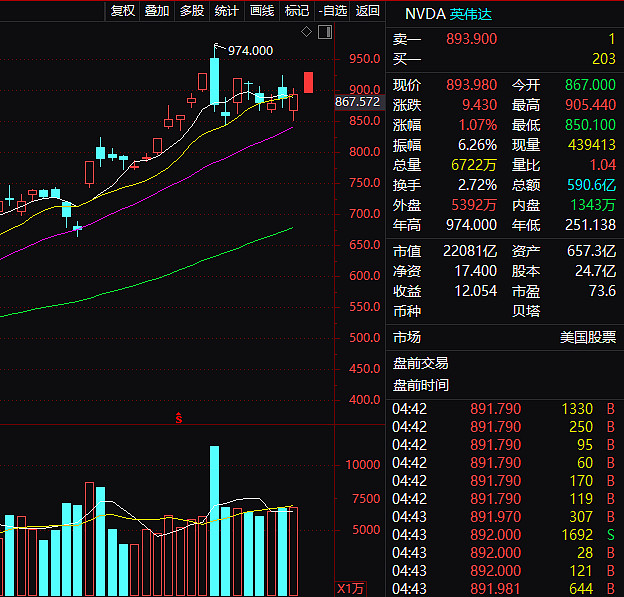This screenshot has height=597, width=624.
Task: Click the 年高 value 974.000 in the quote panel
Action: 472,225
